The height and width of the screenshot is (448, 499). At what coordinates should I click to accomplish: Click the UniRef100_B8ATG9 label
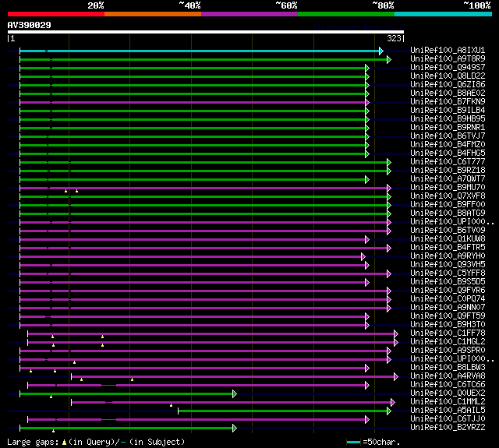pos(448,213)
